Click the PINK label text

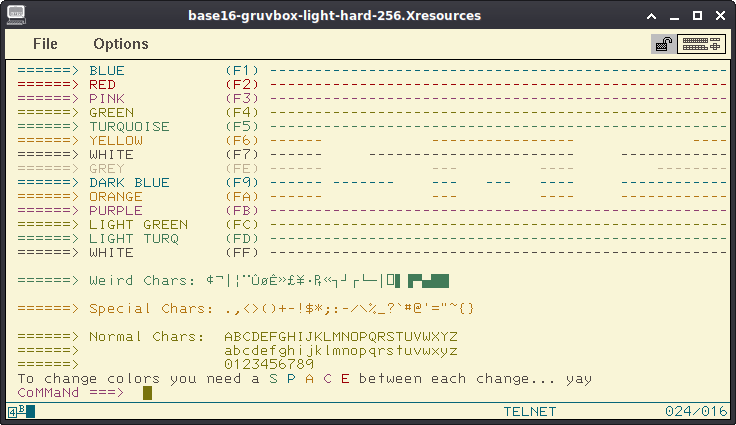(107, 99)
